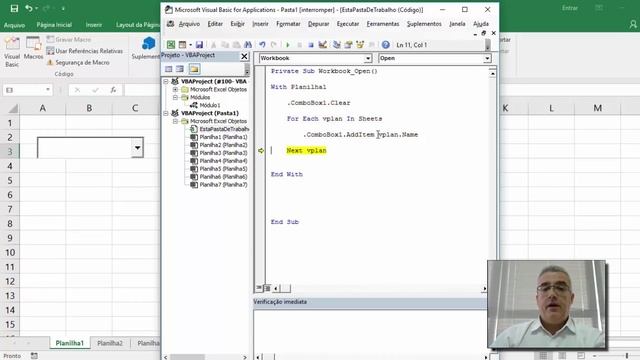Image resolution: width=640 pixels, height=360 pixels.
Task: Open the ComboBox dropdown arrow on the worksheet
Action: tap(138, 147)
